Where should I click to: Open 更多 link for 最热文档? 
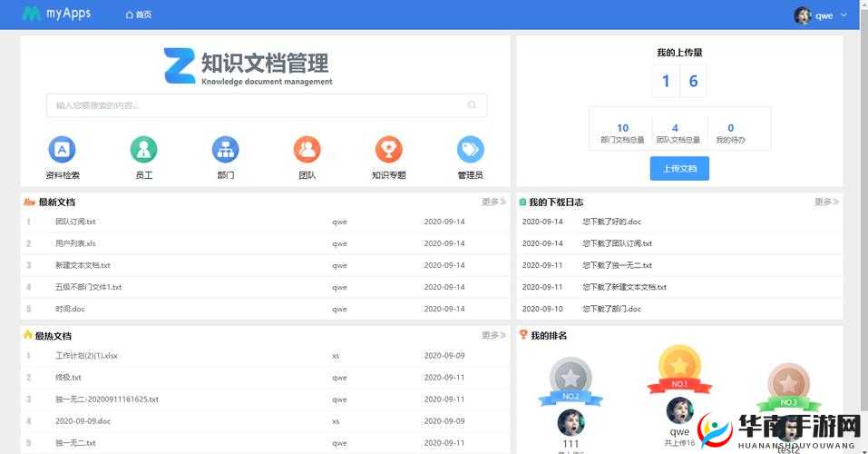pyautogui.click(x=493, y=335)
